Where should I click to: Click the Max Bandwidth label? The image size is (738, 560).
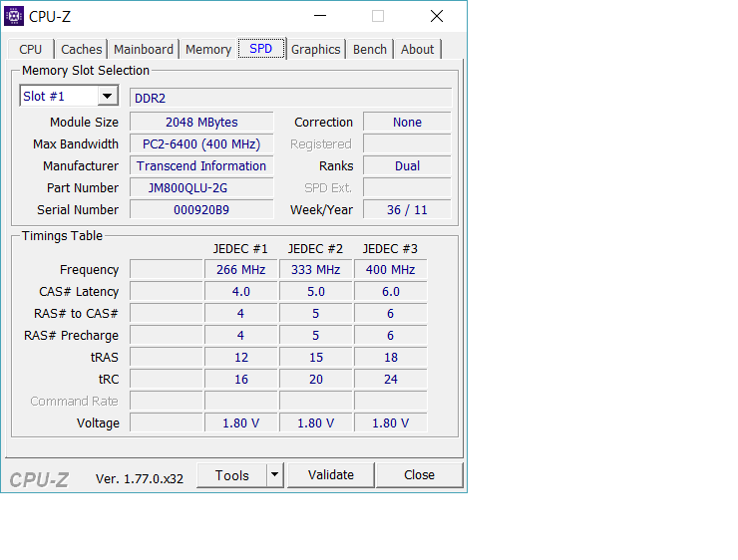[x=76, y=143]
